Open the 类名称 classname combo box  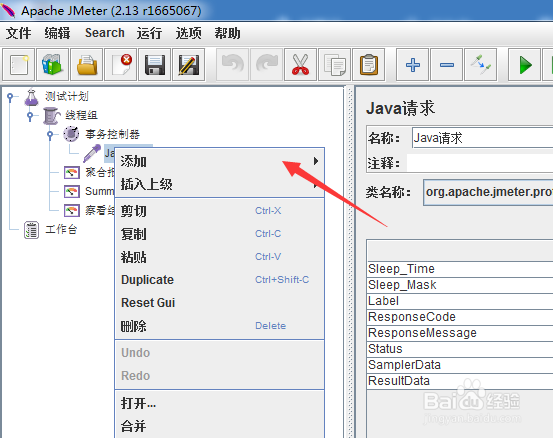(488, 192)
